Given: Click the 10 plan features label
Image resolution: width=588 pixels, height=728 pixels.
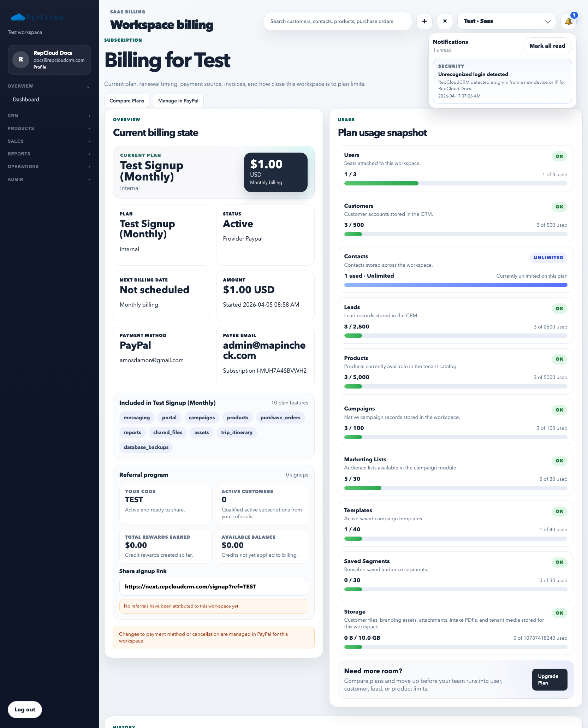Looking at the screenshot, I should click(290, 403).
